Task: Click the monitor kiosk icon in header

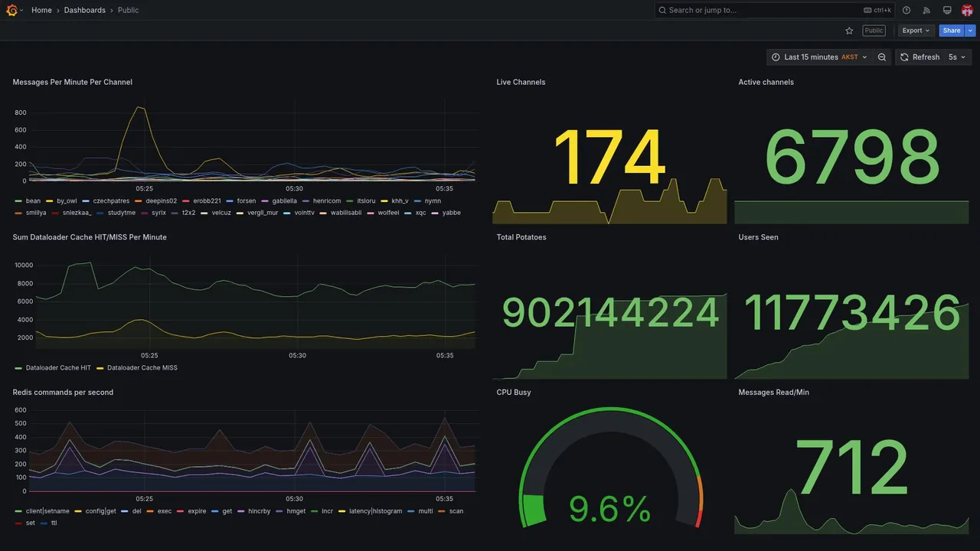Action: click(947, 10)
